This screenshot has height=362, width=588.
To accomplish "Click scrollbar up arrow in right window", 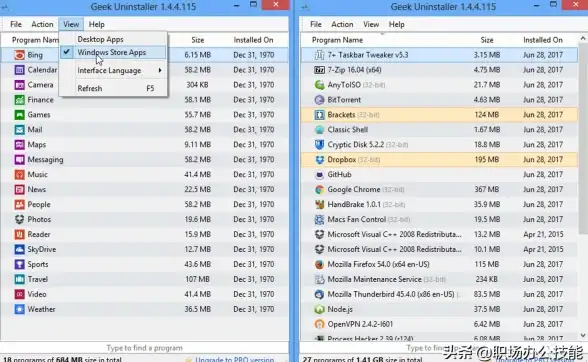I will click(x=583, y=39).
